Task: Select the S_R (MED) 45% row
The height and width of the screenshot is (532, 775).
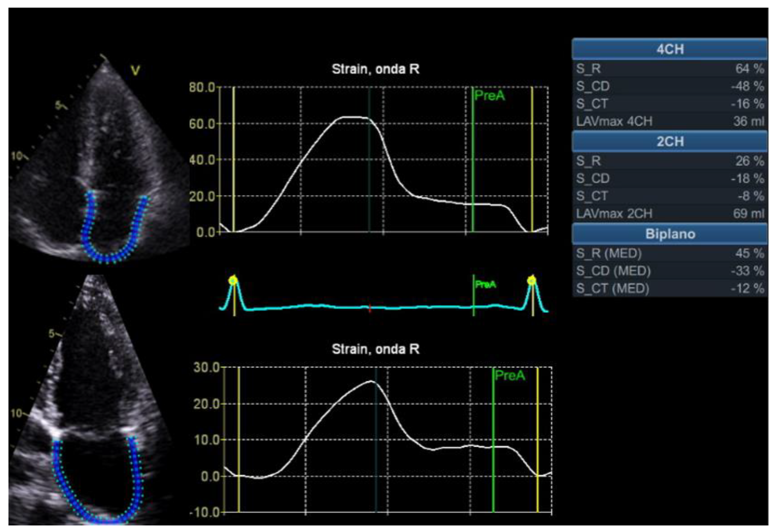Action: pyautogui.click(x=670, y=254)
